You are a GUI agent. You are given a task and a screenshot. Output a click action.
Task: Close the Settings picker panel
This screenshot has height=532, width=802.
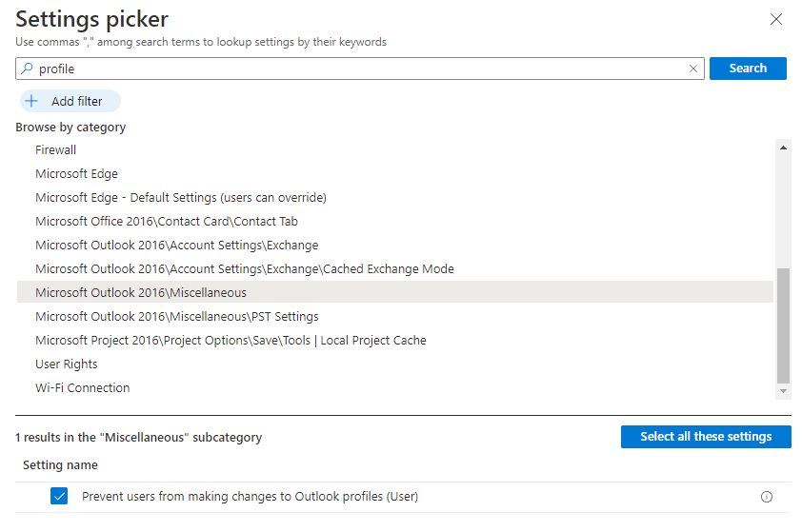(776, 19)
